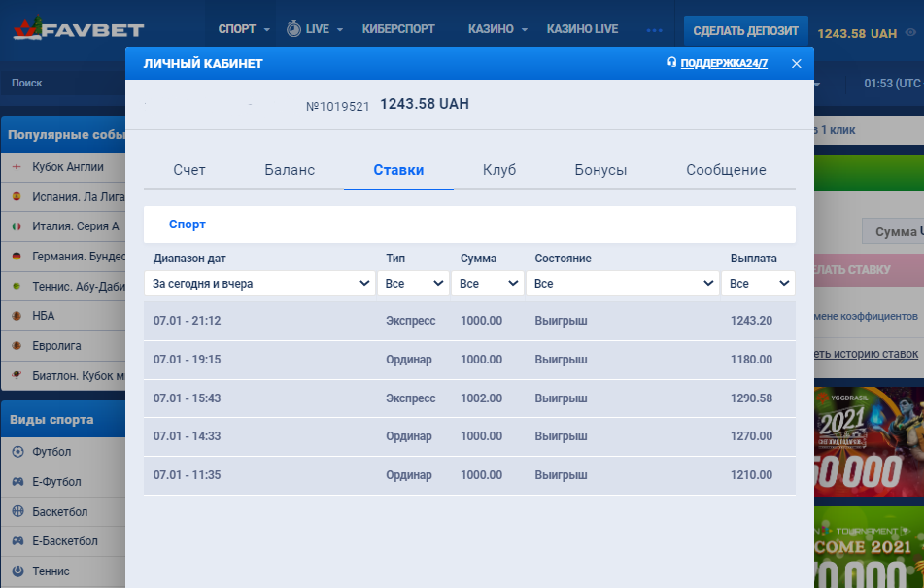Click the Football sport icon
The height and width of the screenshot is (588, 924).
[17, 452]
